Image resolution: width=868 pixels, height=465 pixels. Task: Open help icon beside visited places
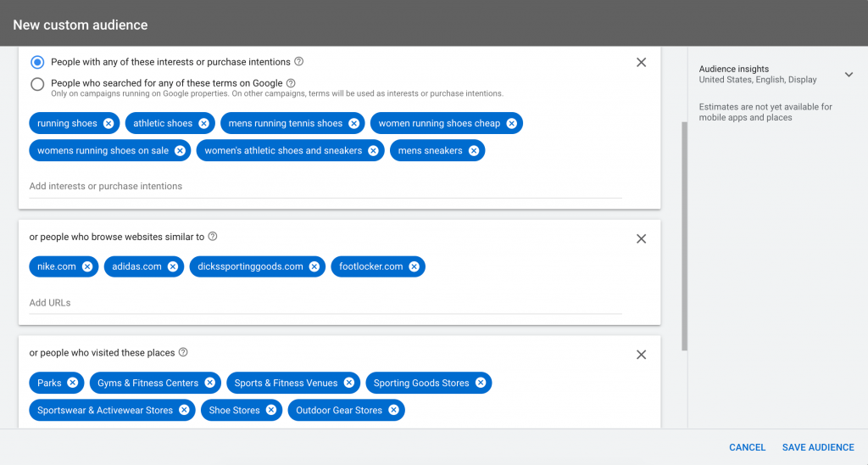(183, 352)
